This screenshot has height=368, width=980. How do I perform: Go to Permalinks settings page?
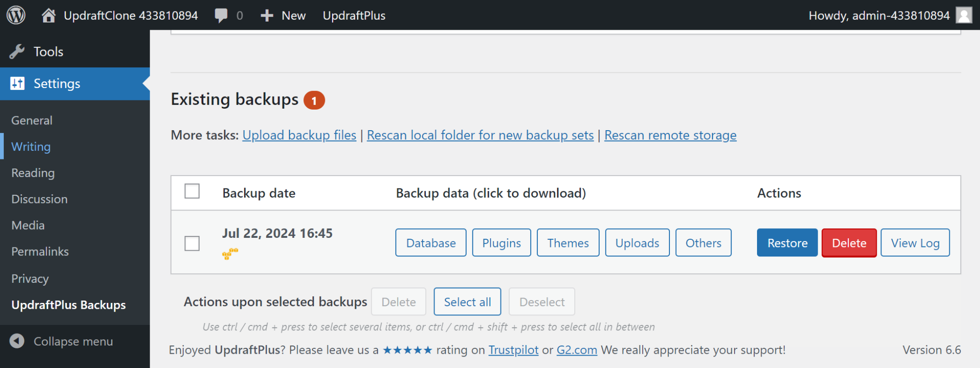(40, 251)
